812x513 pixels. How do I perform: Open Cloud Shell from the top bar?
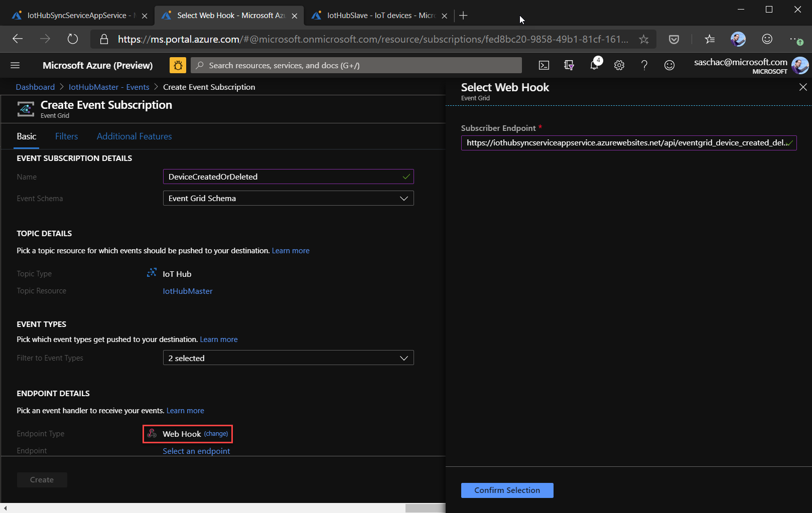tap(544, 65)
